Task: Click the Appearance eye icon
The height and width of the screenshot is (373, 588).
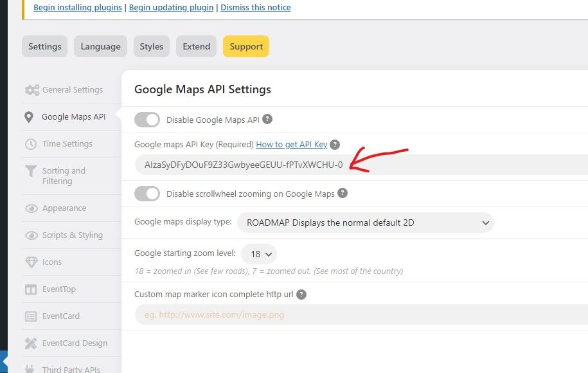Action: [31, 208]
